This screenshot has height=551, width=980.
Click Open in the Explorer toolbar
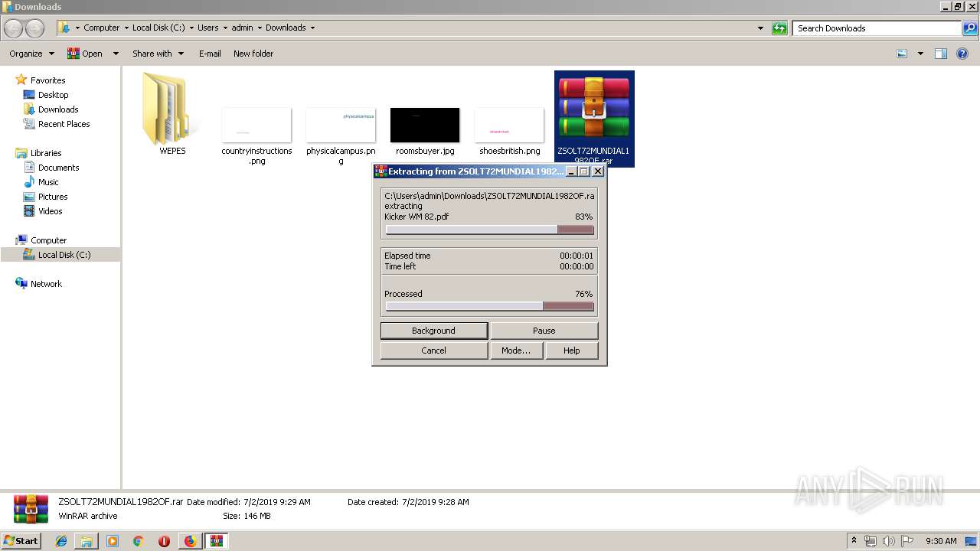tap(85, 54)
